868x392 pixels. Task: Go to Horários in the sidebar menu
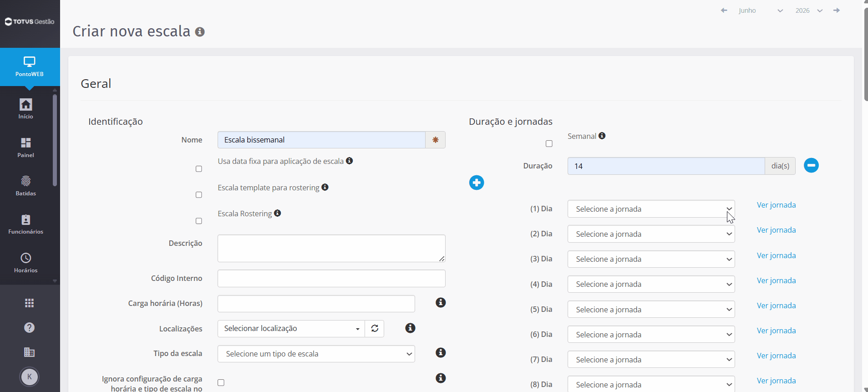(x=26, y=263)
